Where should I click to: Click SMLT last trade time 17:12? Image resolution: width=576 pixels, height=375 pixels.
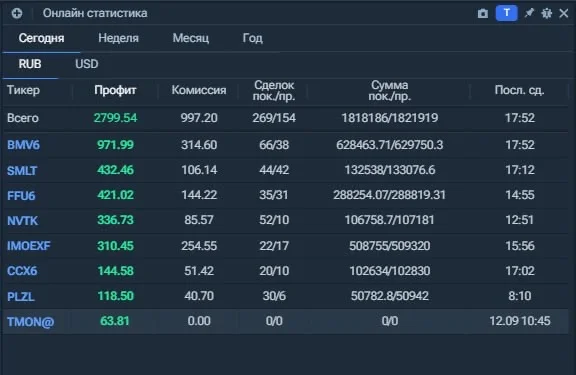pos(519,170)
